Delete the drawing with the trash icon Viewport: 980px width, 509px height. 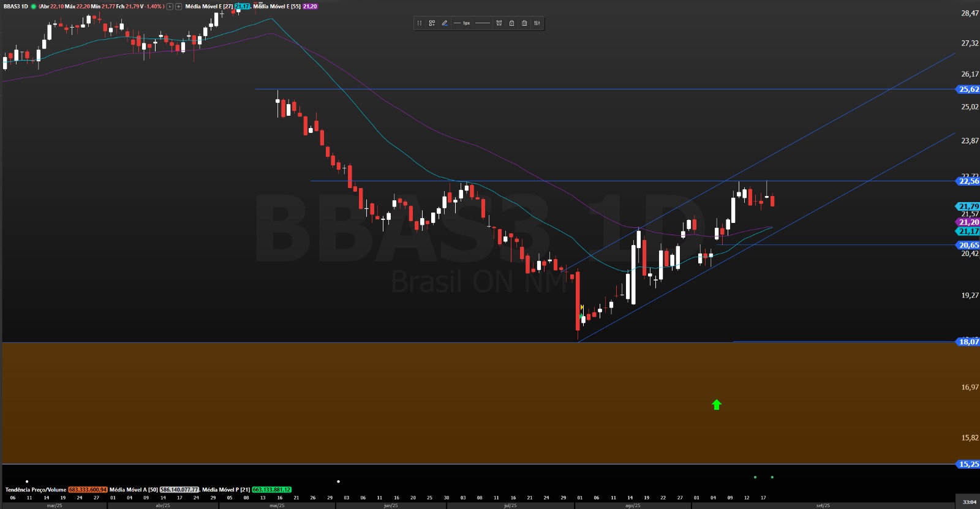(x=524, y=23)
